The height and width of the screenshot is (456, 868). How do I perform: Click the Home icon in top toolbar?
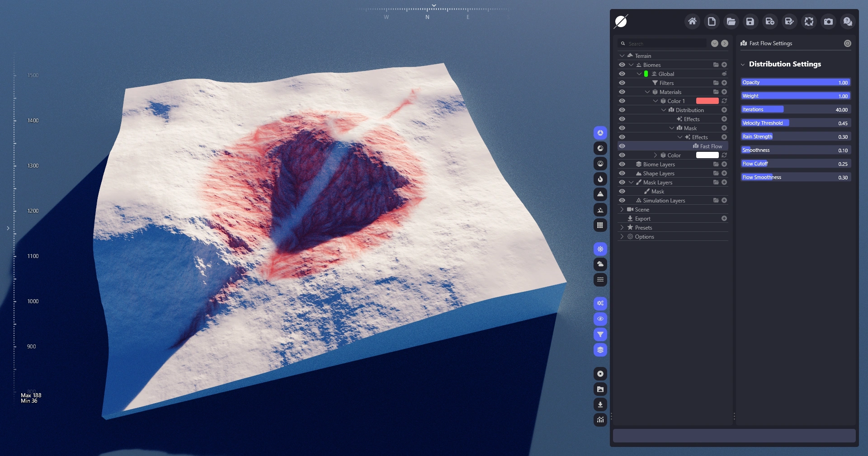pos(692,21)
